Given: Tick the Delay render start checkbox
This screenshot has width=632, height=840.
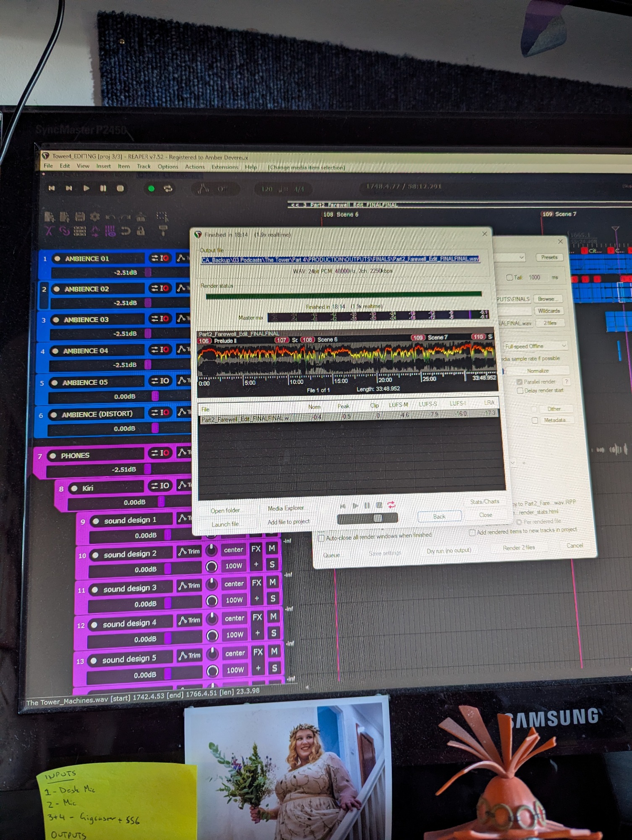Looking at the screenshot, I should (520, 391).
